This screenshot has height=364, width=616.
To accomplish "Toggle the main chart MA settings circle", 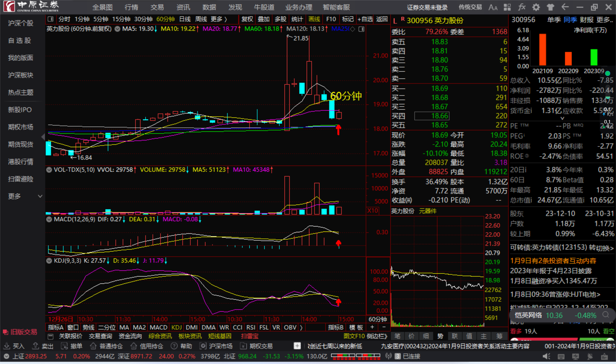I will click(117, 29).
